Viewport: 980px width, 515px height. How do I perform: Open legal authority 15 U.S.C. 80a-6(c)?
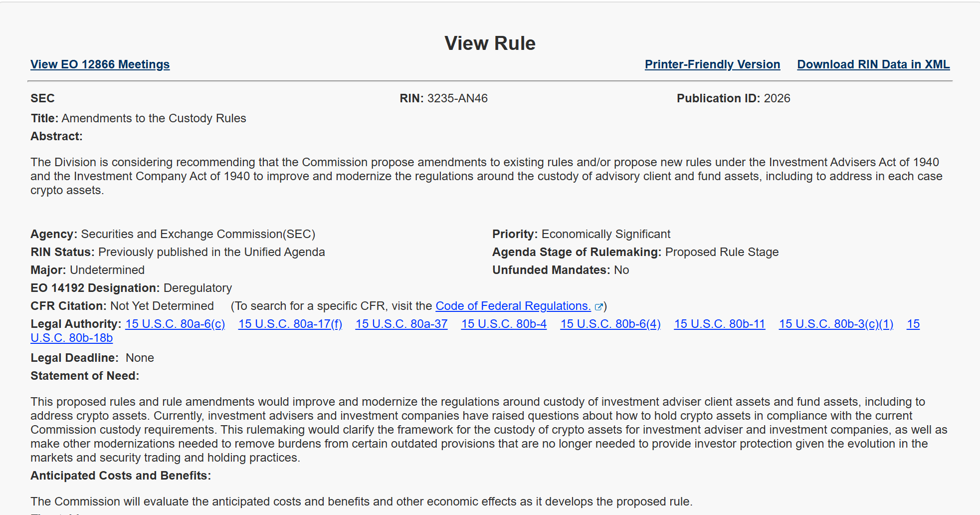[x=175, y=324]
